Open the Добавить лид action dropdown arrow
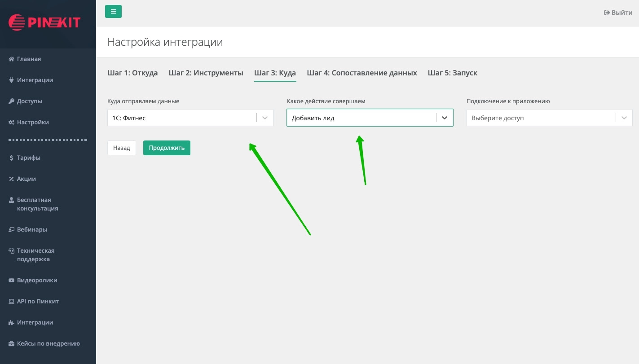Image resolution: width=639 pixels, height=364 pixels. [x=445, y=118]
